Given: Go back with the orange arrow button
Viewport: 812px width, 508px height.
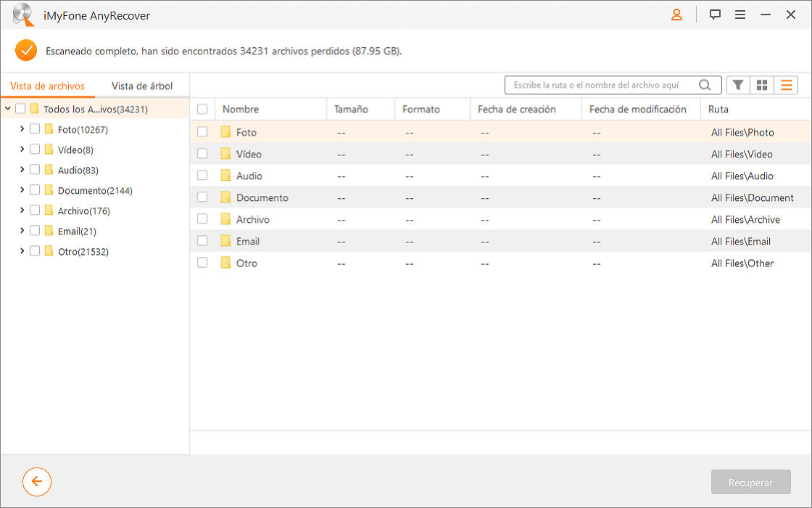Looking at the screenshot, I should pos(37,482).
